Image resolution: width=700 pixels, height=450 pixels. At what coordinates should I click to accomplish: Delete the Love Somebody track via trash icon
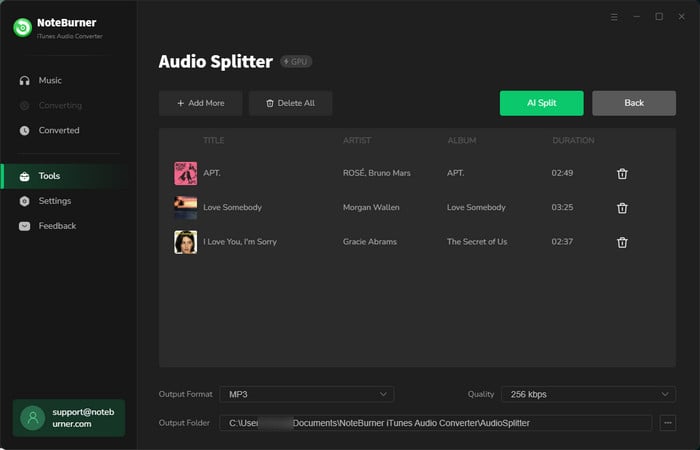622,208
